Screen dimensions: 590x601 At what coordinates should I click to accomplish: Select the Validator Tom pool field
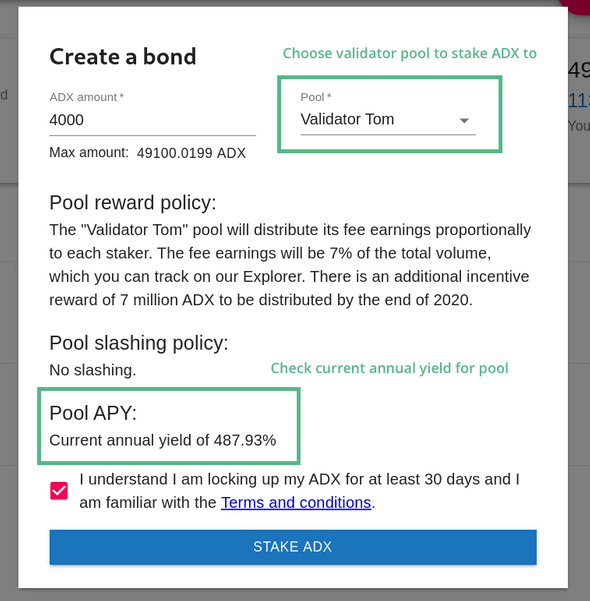pyautogui.click(x=388, y=120)
